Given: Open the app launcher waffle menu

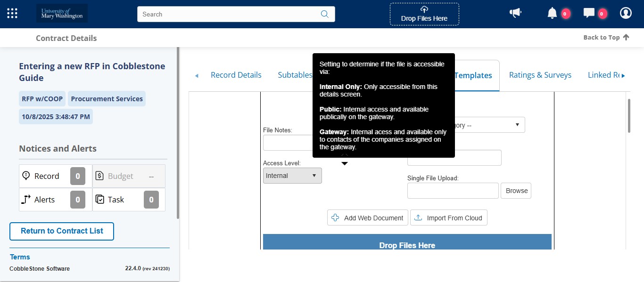Looking at the screenshot, I should [x=12, y=13].
